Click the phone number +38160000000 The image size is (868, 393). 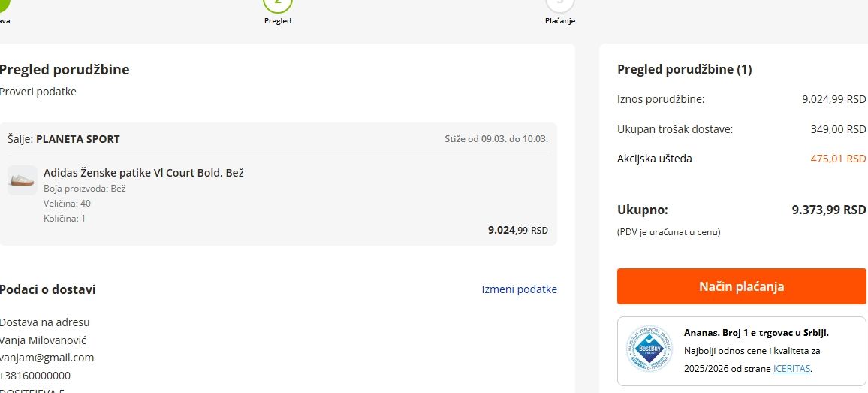tap(35, 376)
